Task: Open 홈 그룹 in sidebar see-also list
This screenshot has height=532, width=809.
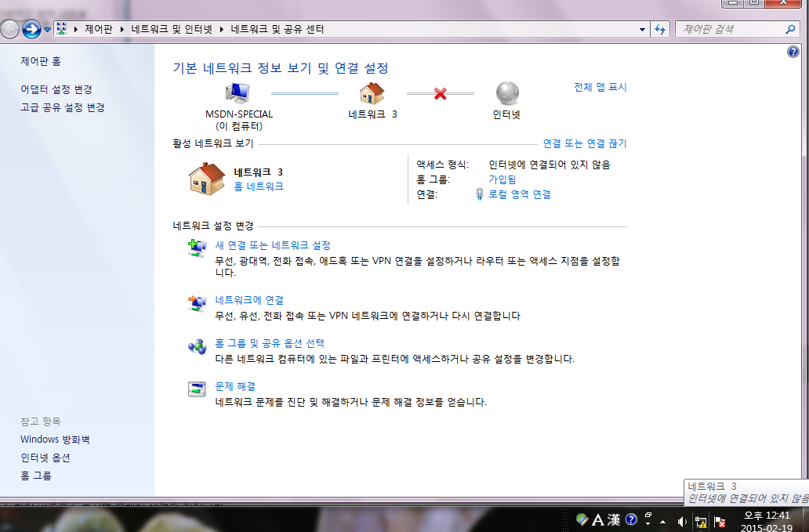Action: (x=36, y=476)
